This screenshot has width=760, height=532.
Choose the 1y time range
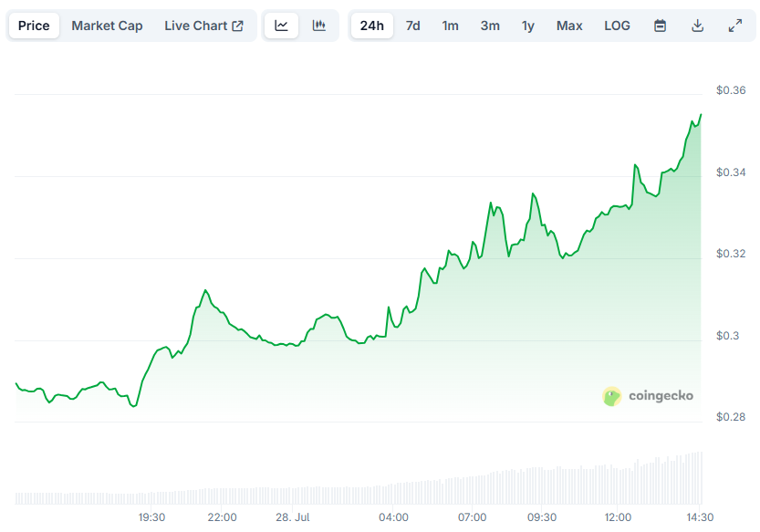528,26
